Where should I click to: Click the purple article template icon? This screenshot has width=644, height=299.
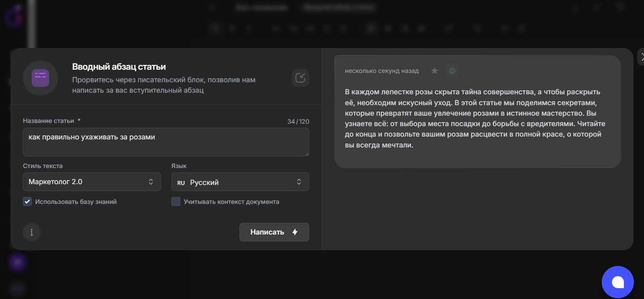tap(40, 78)
